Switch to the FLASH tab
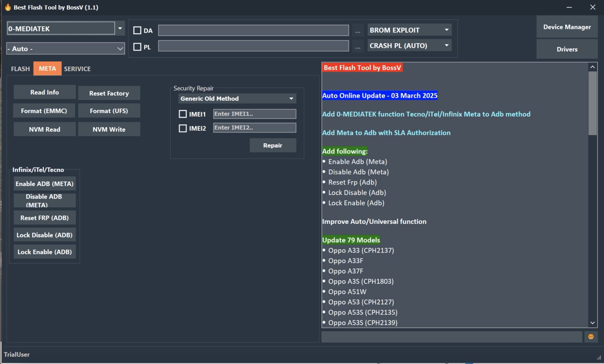Screen dimensions: 604x364 [x=20, y=69]
